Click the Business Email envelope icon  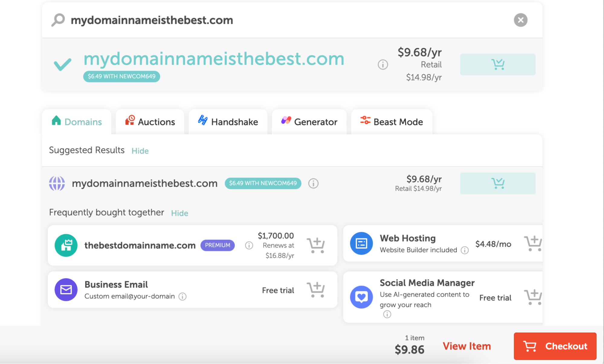coord(66,290)
